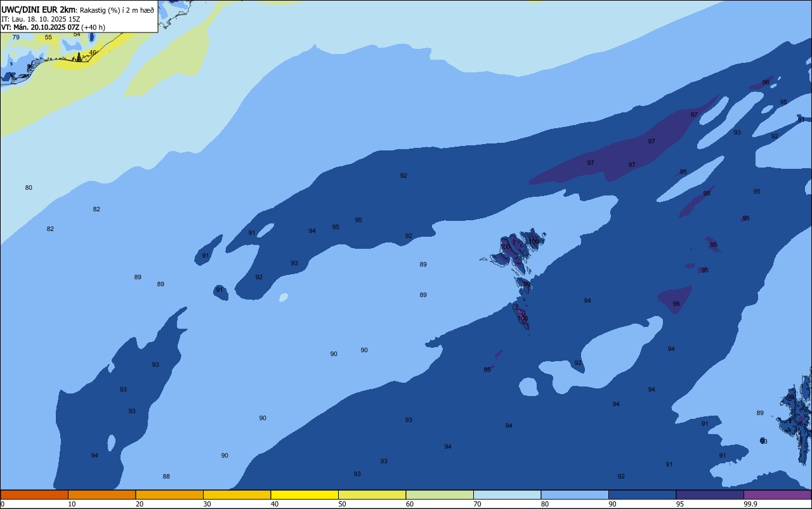Click the "10" legend tick label
The height and width of the screenshot is (509, 812).
click(x=72, y=504)
